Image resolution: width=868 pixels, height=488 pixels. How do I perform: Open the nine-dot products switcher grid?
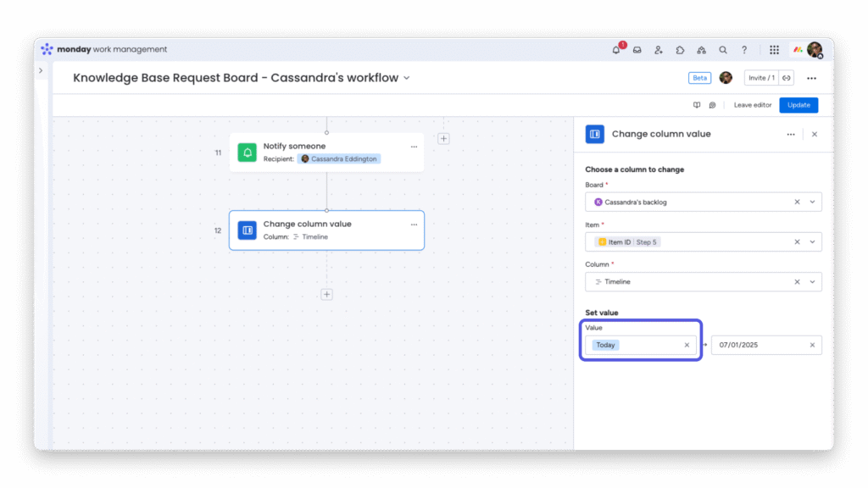[774, 50]
